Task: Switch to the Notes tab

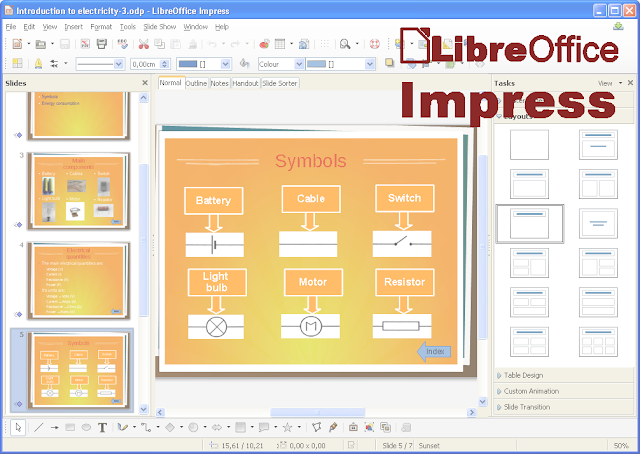Action: [x=220, y=83]
